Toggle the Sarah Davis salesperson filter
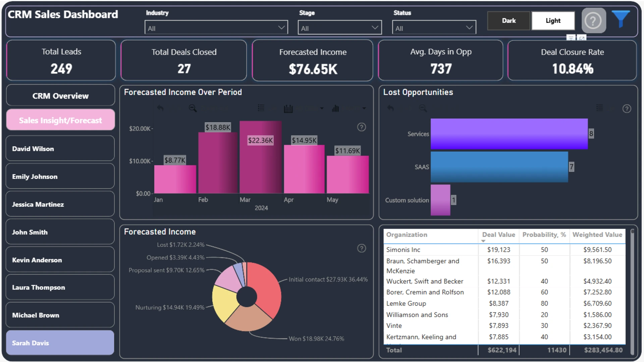Viewport: 644px width, 362px height. [60, 343]
